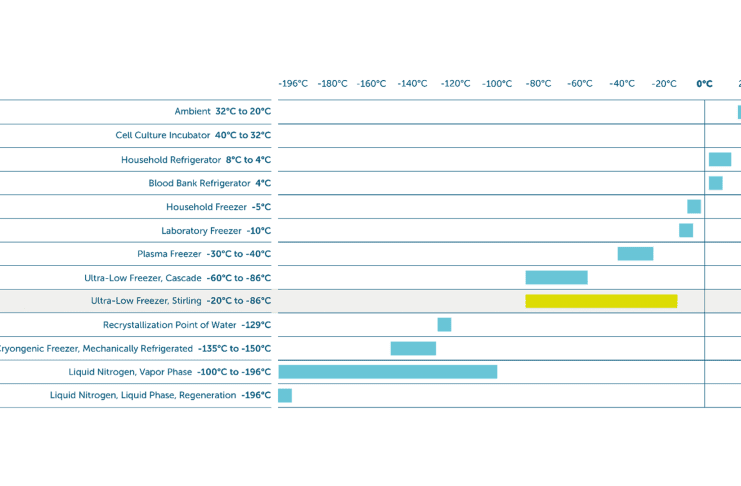This screenshot has height=486, width=741.
Task: Select the Blood Bank Refrigerator bar
Action: click(x=715, y=183)
